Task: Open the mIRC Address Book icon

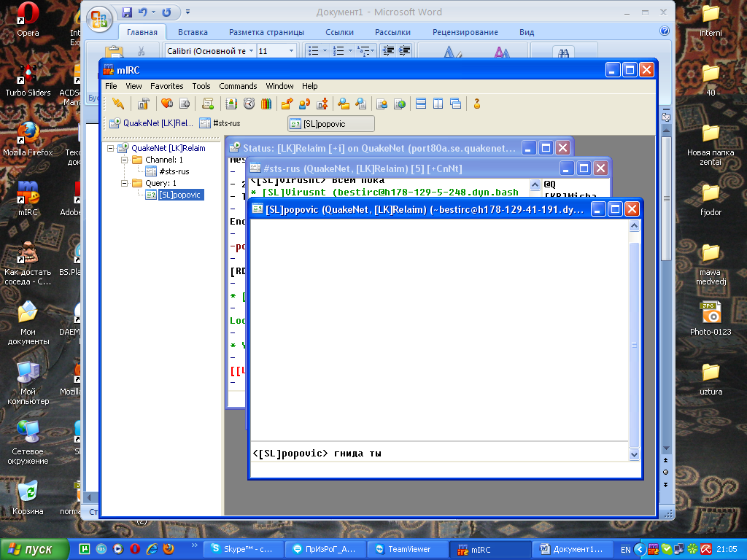Action: [x=231, y=104]
